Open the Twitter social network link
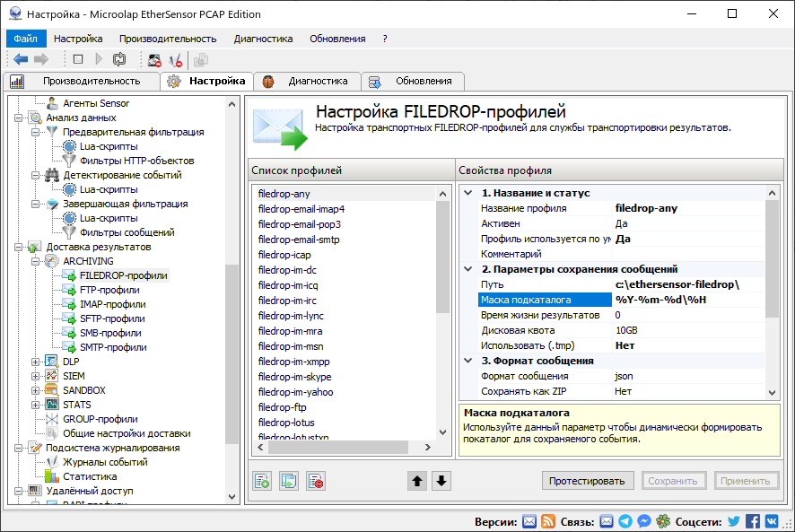 pos(733,520)
